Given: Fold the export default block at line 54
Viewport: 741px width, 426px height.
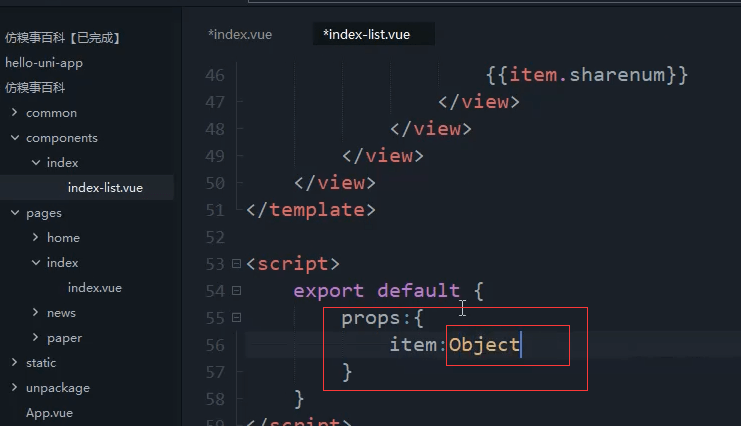Looking at the screenshot, I should click(x=236, y=291).
